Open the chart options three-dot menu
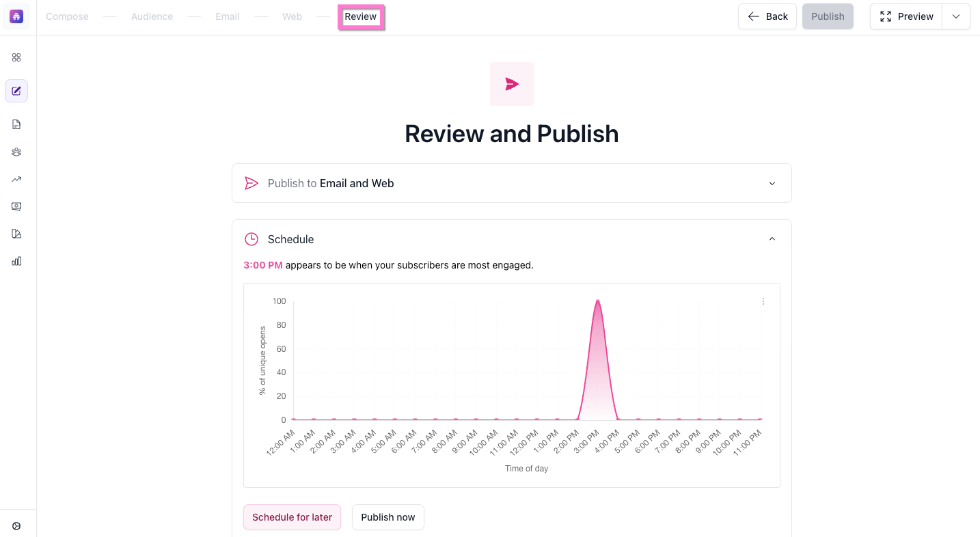 coord(763,301)
